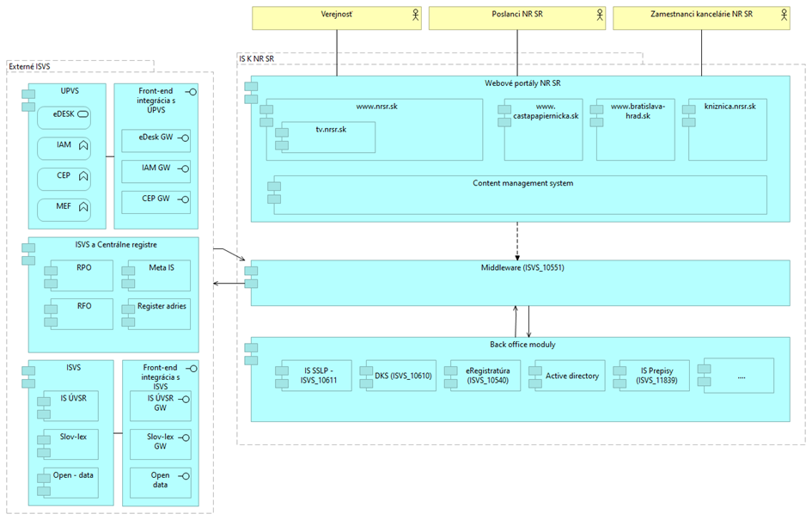The height and width of the screenshot is (520, 812).
Task: Select the www.nrsr.sk component label
Action: tap(376, 107)
